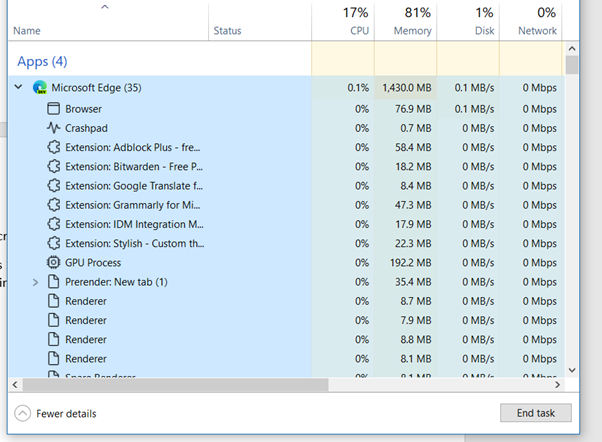Viewport: 602px width, 442px height.
Task: Click the vertical scrollbar down arrow
Action: [x=572, y=370]
